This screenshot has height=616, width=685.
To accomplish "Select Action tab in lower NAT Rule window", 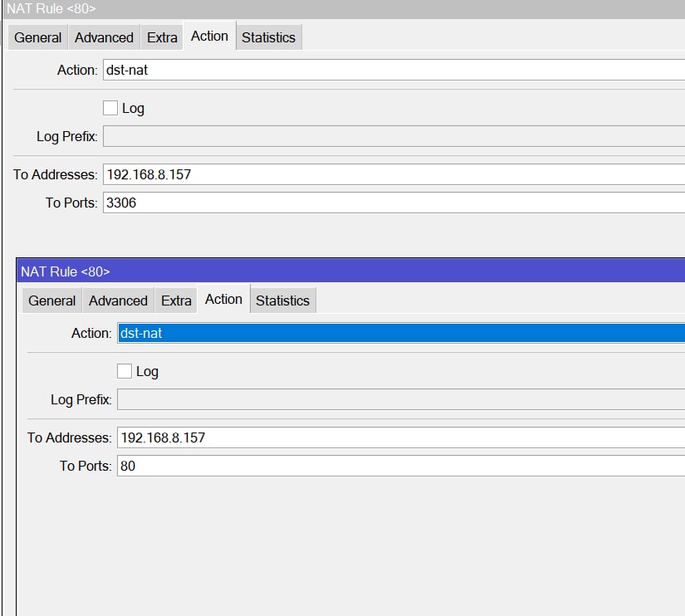I will [223, 299].
